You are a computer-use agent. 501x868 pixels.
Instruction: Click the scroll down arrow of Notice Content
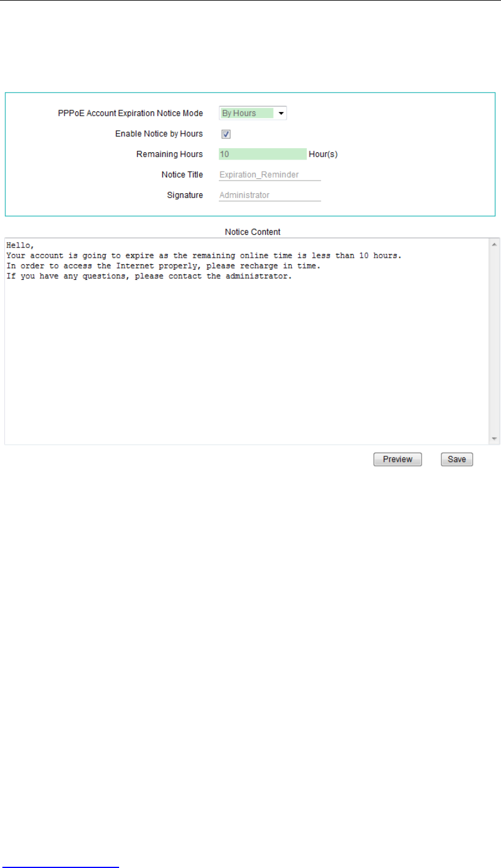tap(494, 439)
